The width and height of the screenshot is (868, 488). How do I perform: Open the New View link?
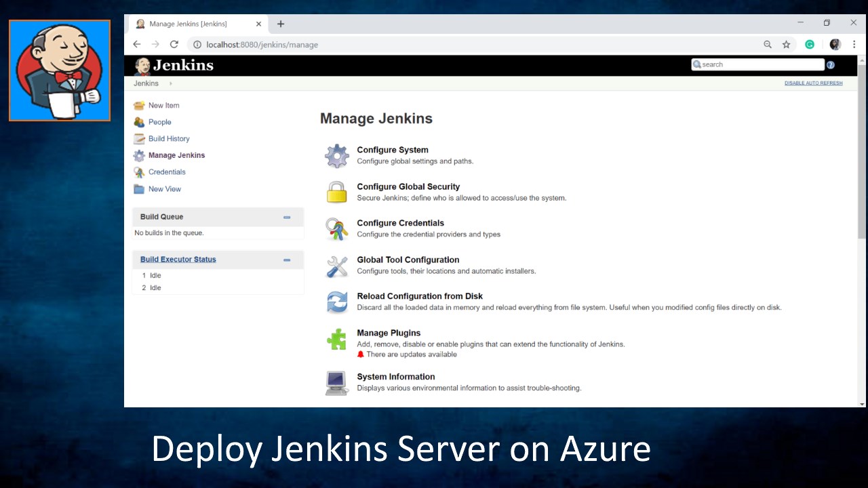(165, 189)
